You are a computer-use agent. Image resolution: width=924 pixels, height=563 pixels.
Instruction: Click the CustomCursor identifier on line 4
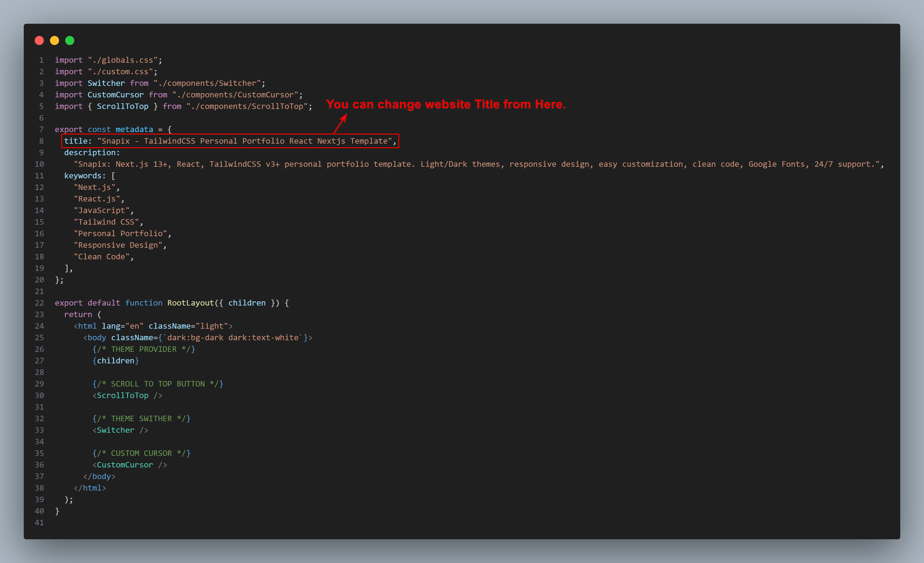pyautogui.click(x=115, y=95)
